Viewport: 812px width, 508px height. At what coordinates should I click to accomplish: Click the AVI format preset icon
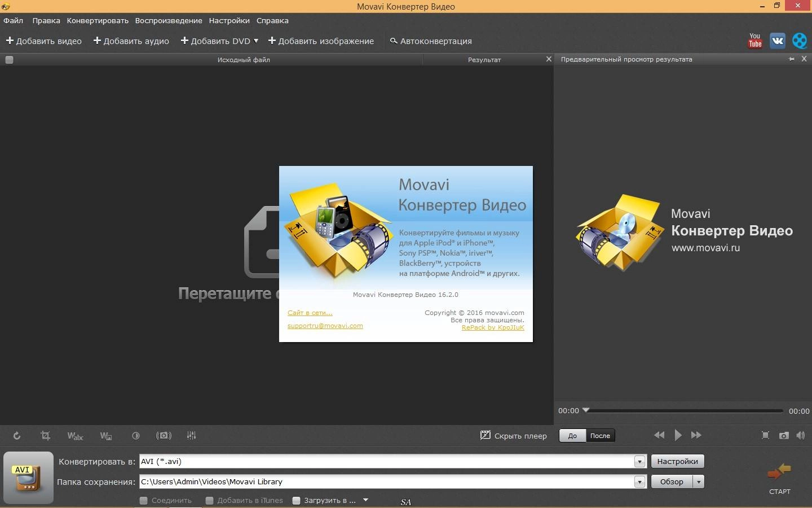pos(28,478)
